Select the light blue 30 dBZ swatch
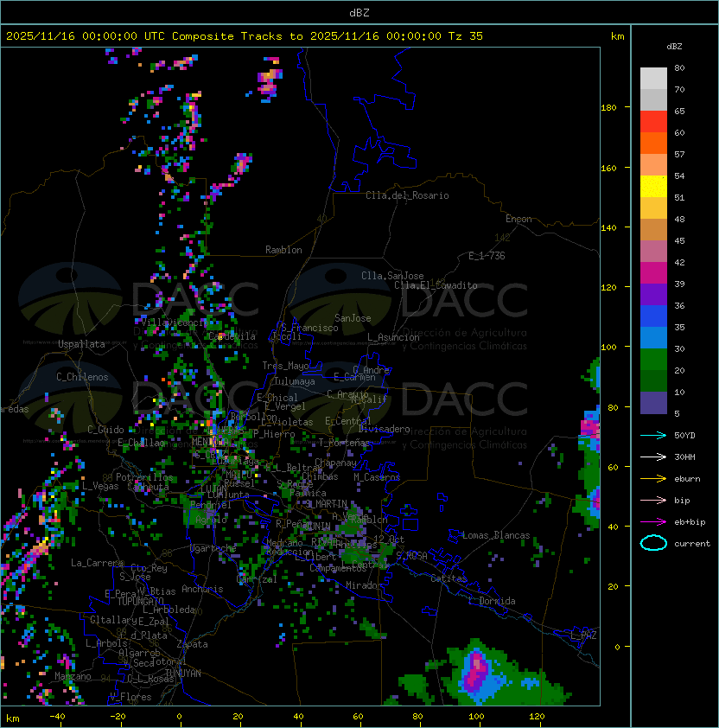719x728 pixels. (653, 338)
